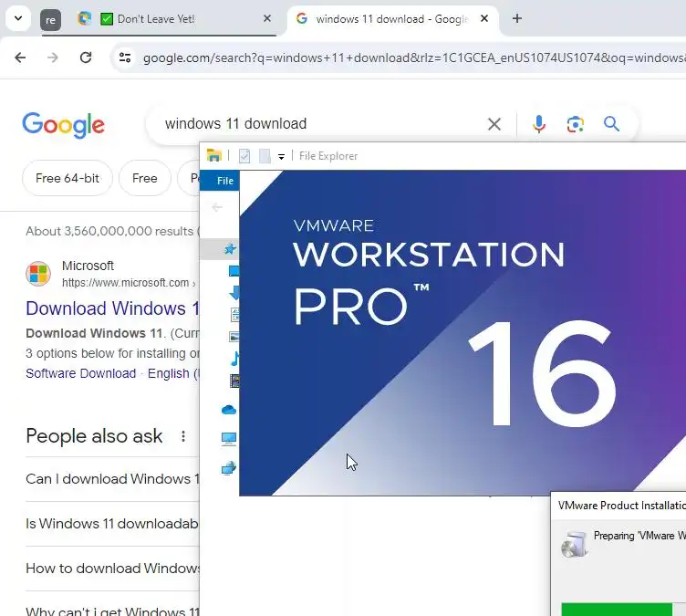Select Quick access star in navigation pane
This screenshot has width=686, height=616.
click(230, 249)
